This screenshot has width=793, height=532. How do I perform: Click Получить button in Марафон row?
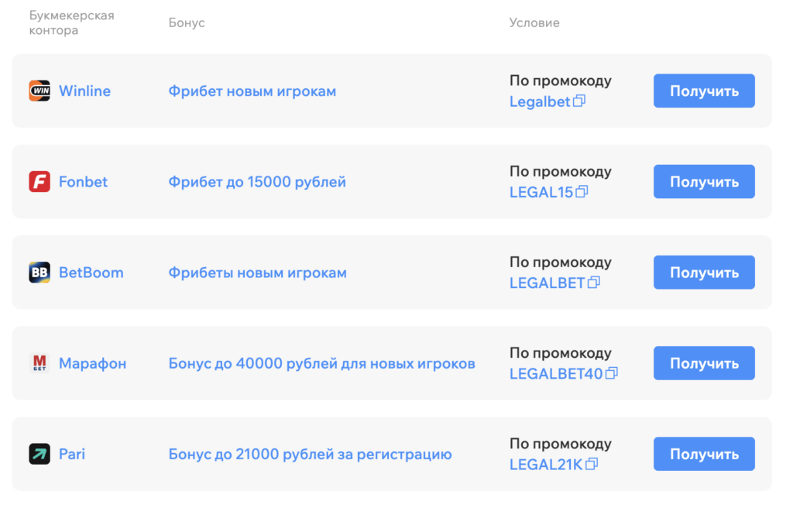pyautogui.click(x=704, y=363)
